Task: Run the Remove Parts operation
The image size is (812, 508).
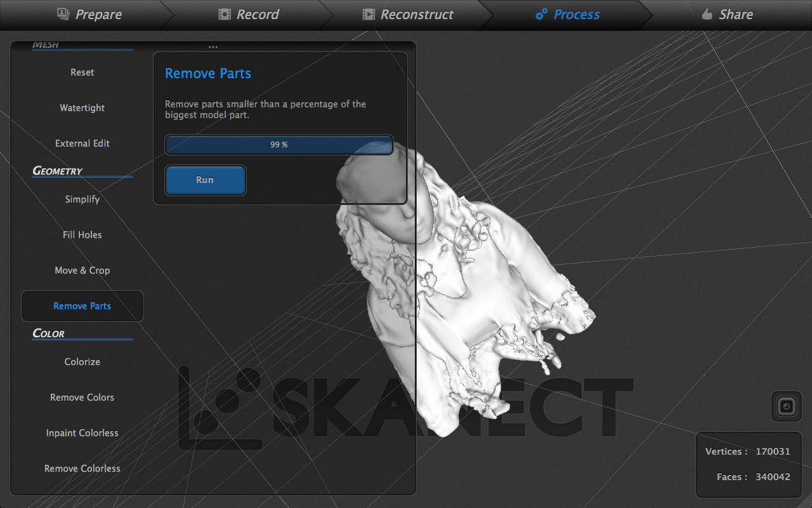Action: 205,180
